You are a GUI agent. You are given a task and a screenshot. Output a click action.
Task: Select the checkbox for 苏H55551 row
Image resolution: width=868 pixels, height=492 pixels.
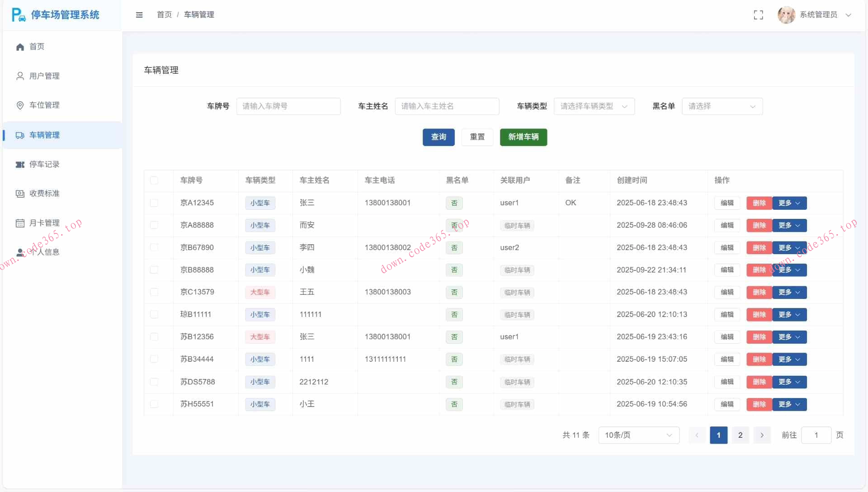pos(154,404)
